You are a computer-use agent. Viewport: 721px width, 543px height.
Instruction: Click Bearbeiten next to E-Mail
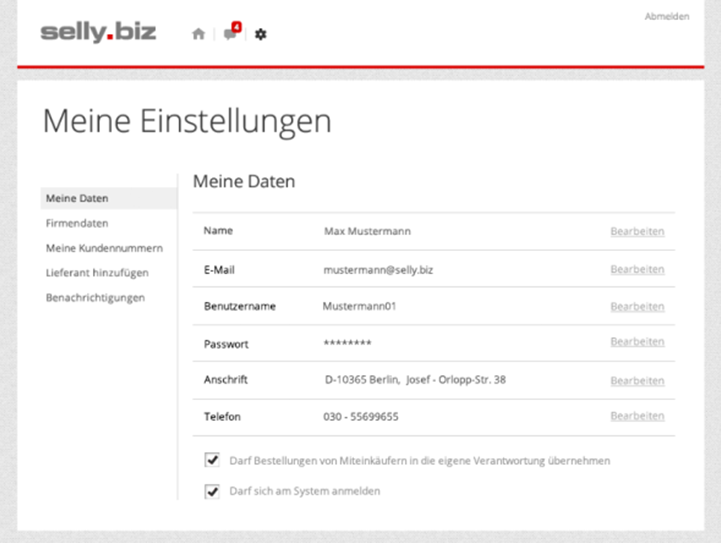637,269
